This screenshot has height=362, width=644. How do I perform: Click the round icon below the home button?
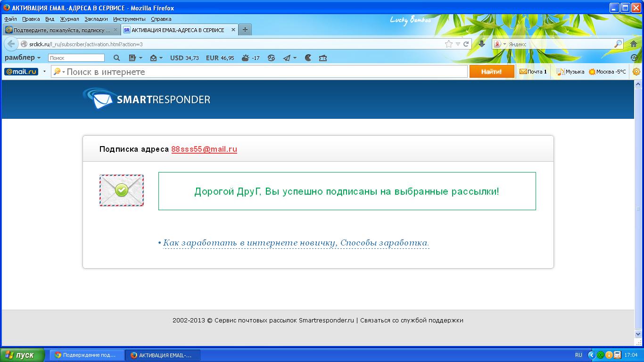(x=634, y=58)
